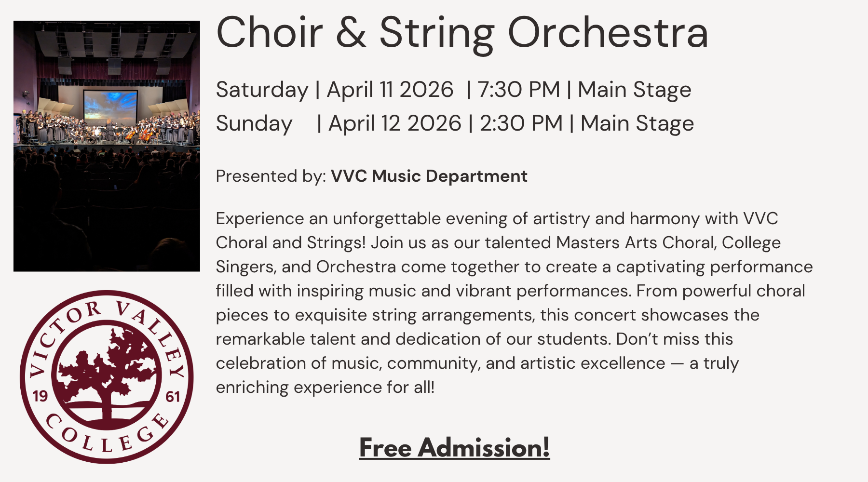Select the April 12 2026 date

[394, 123]
